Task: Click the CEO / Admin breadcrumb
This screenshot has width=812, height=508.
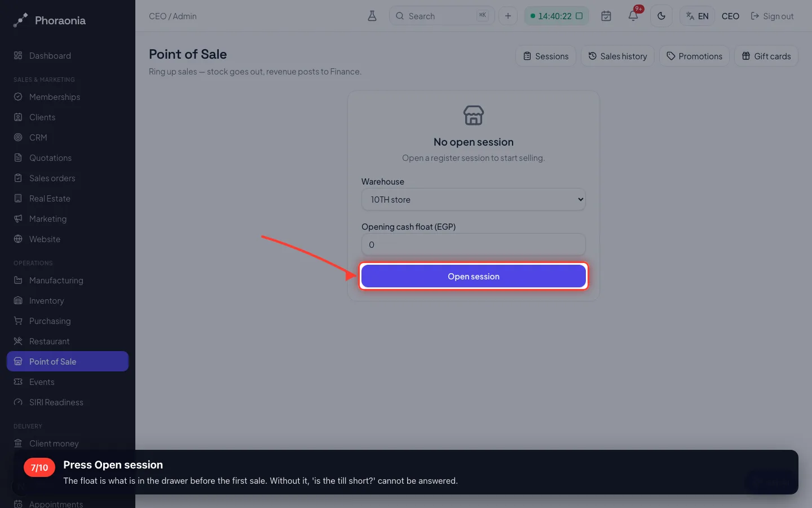Action: point(173,16)
